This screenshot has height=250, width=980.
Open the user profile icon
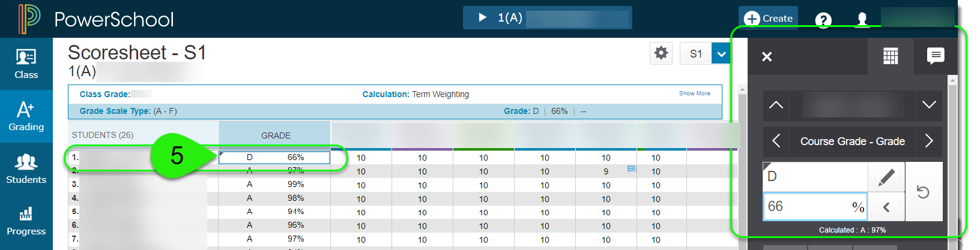coord(862,19)
